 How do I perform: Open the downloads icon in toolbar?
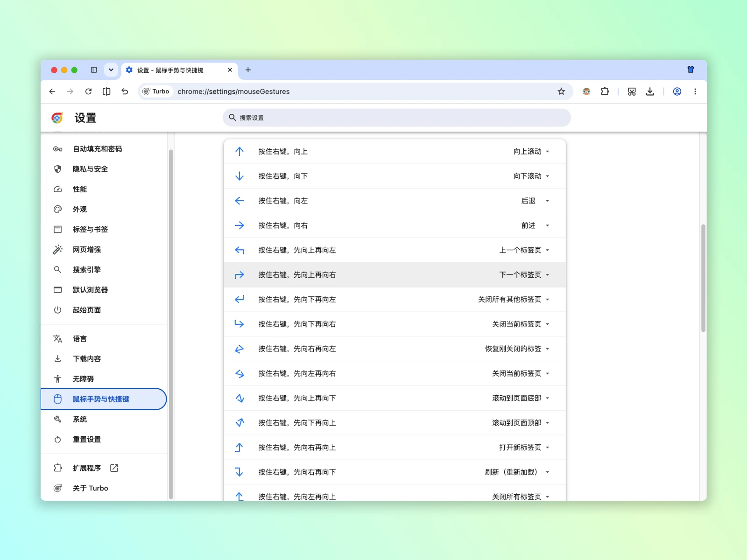650,91
